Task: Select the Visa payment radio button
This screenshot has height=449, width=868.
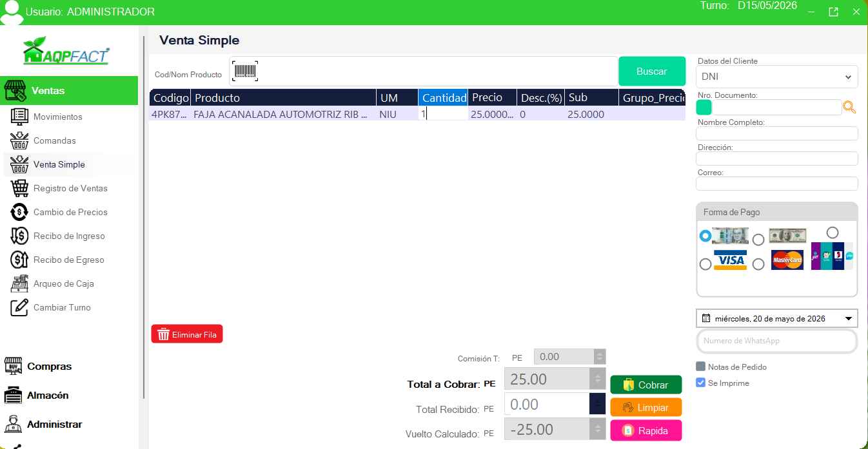Action: 705,264
